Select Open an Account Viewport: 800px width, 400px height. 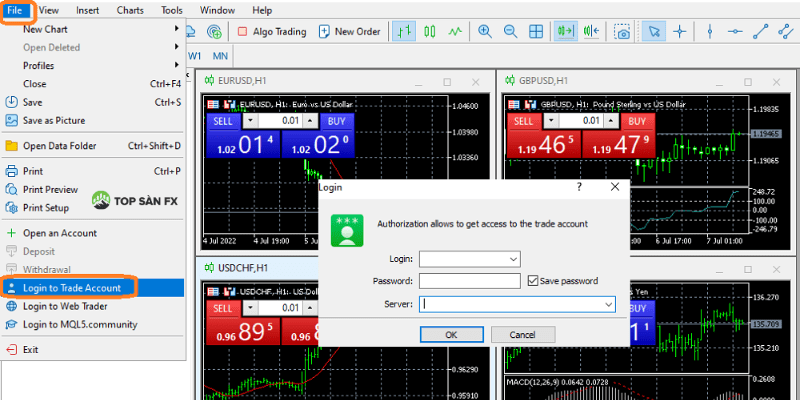click(92, 233)
